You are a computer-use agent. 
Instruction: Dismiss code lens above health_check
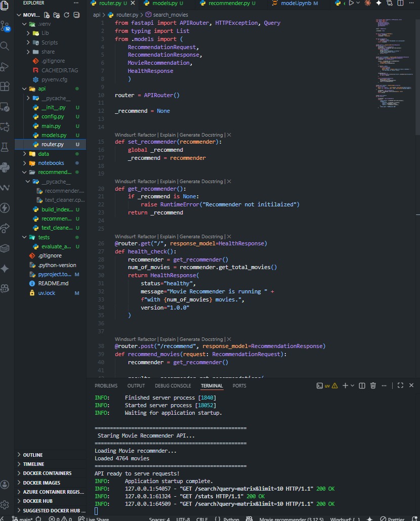click(229, 237)
